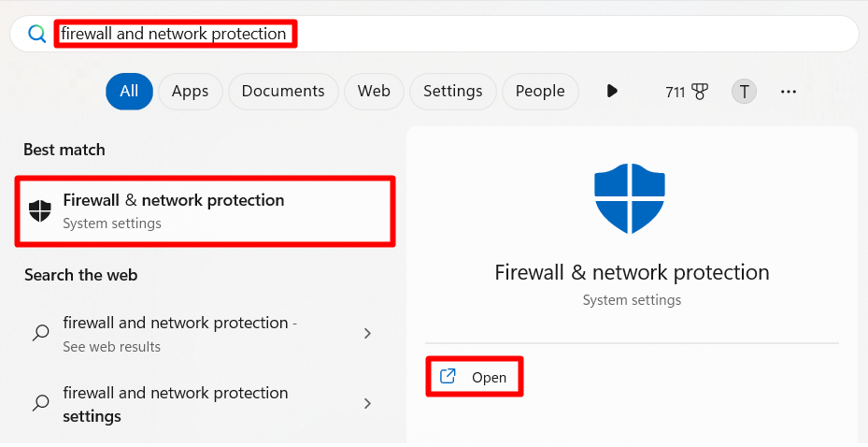This screenshot has height=447, width=868.
Task: Click Open to launch Firewall settings
Action: pyautogui.click(x=475, y=377)
